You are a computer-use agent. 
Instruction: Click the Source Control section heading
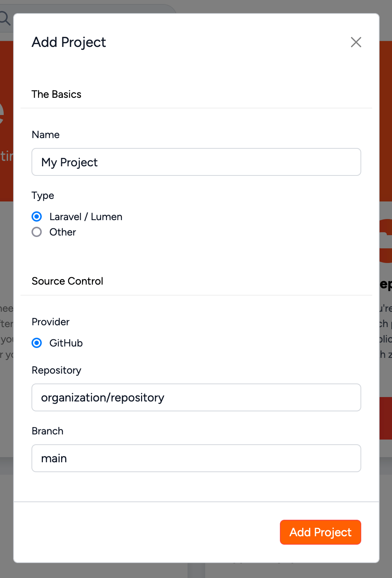point(67,281)
